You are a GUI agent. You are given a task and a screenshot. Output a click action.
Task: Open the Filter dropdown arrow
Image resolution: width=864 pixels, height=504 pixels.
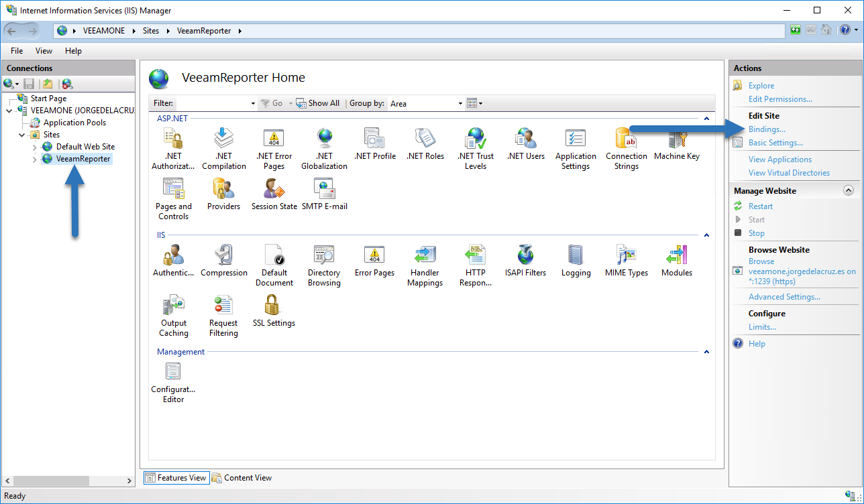pyautogui.click(x=253, y=103)
